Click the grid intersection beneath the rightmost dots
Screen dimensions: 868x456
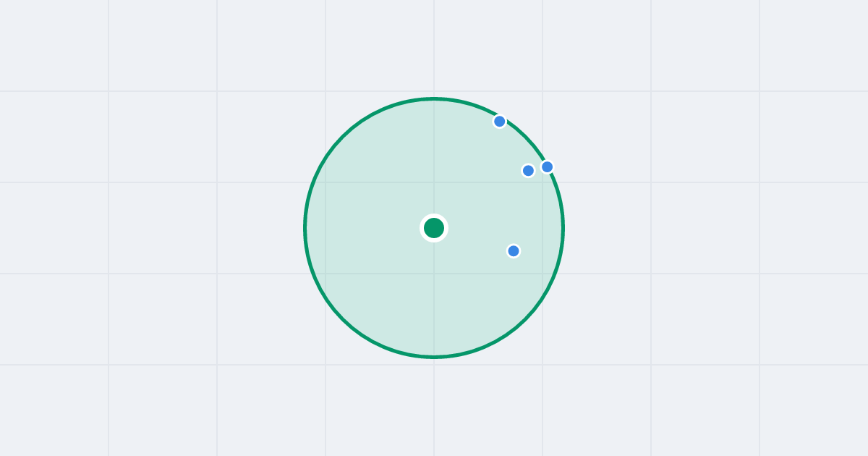click(542, 182)
